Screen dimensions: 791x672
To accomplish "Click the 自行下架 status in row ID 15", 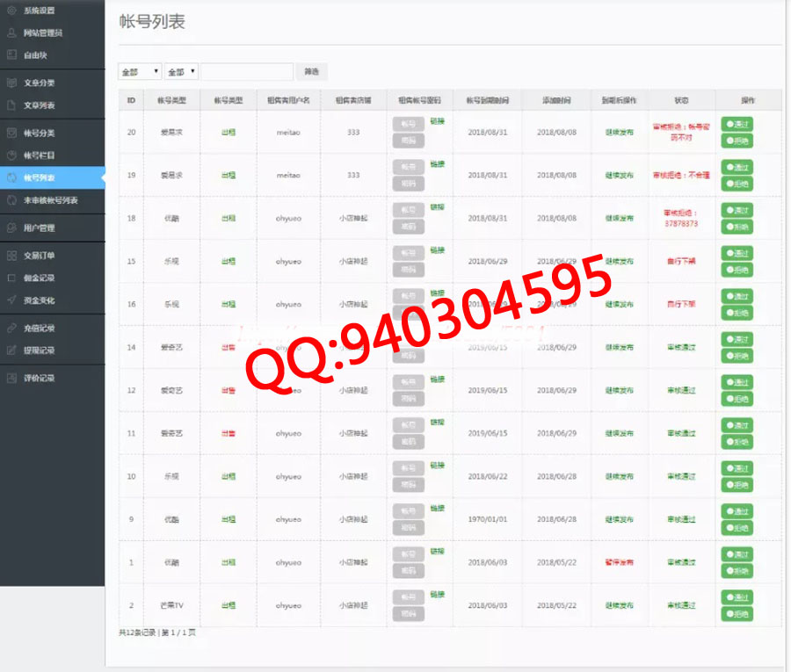I will 681,261.
